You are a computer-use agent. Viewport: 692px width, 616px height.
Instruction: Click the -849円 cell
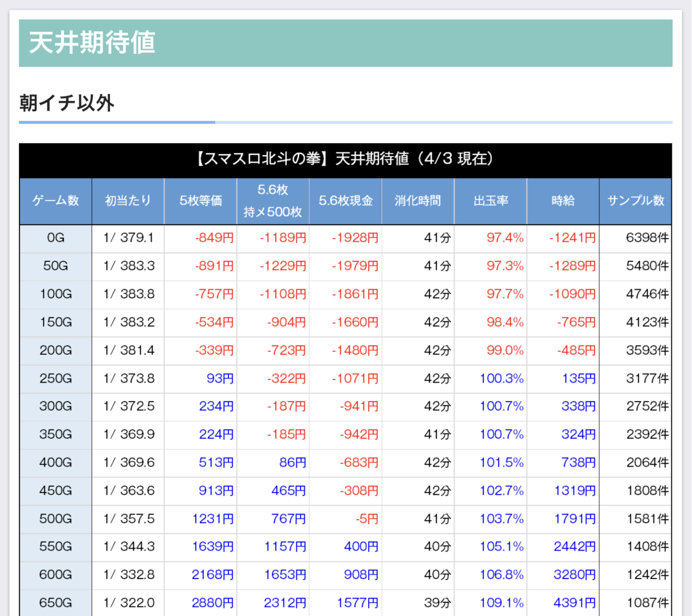coord(201,238)
